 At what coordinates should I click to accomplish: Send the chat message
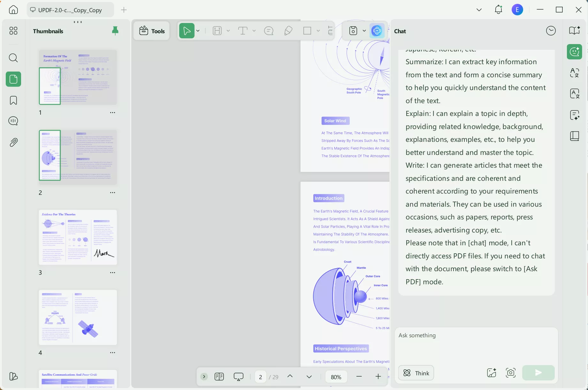[538, 373]
